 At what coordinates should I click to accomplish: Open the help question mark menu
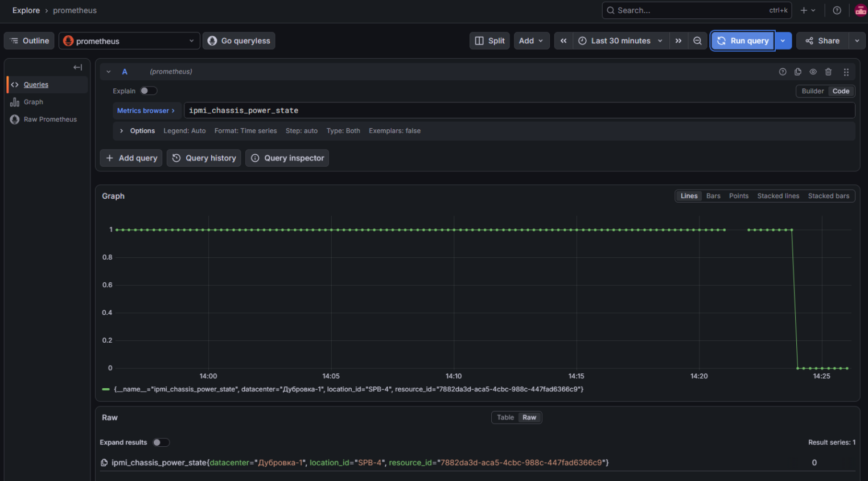(x=837, y=10)
